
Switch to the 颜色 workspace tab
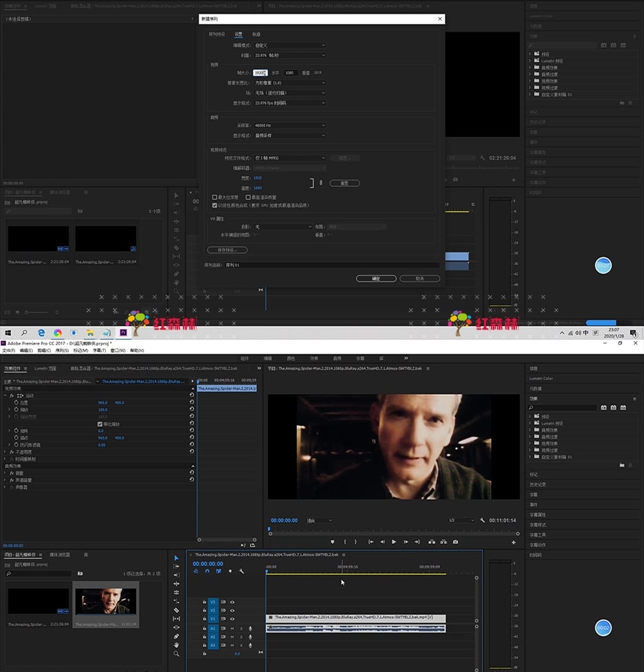coord(291,358)
